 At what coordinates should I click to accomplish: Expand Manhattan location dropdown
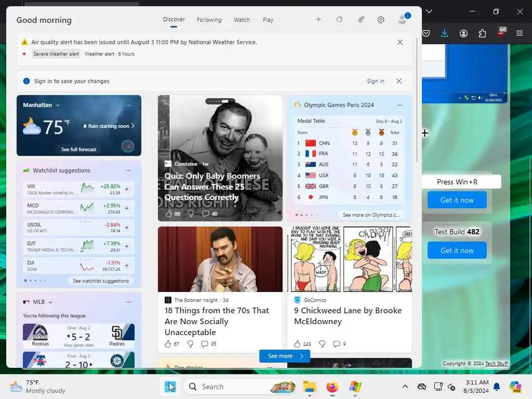pyautogui.click(x=58, y=105)
